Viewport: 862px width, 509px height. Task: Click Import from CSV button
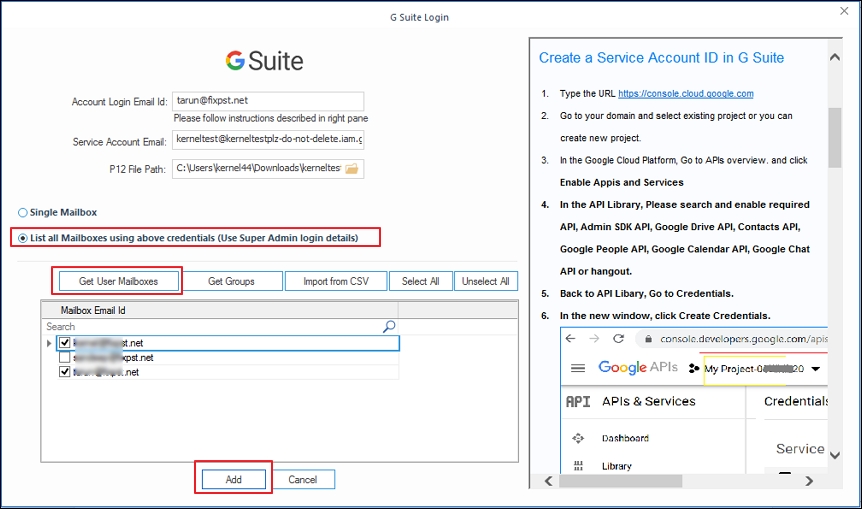(336, 281)
